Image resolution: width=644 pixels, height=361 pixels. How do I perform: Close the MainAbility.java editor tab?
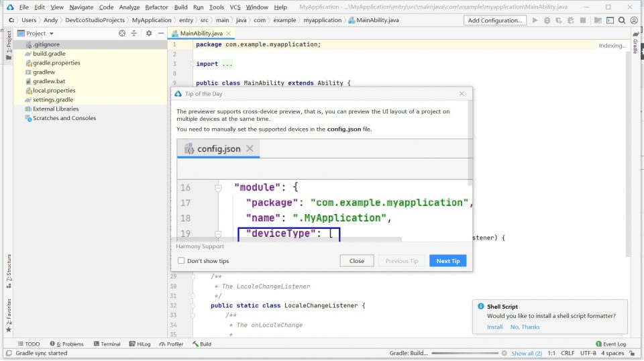[x=229, y=34]
